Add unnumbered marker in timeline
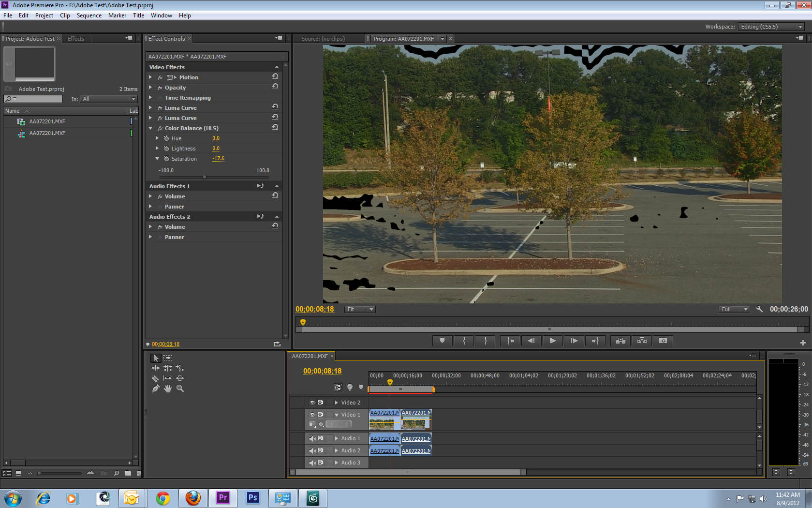 pyautogui.click(x=361, y=387)
